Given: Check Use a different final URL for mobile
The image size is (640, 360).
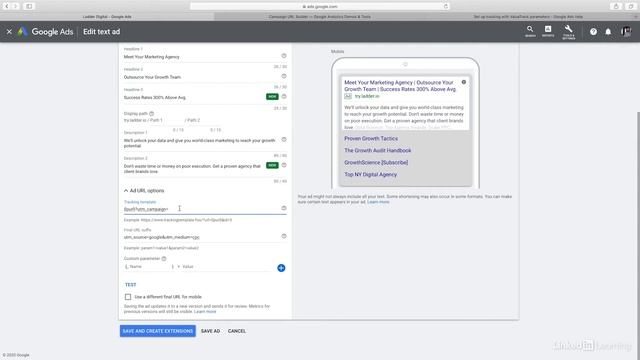Looking at the screenshot, I should [x=128, y=297].
